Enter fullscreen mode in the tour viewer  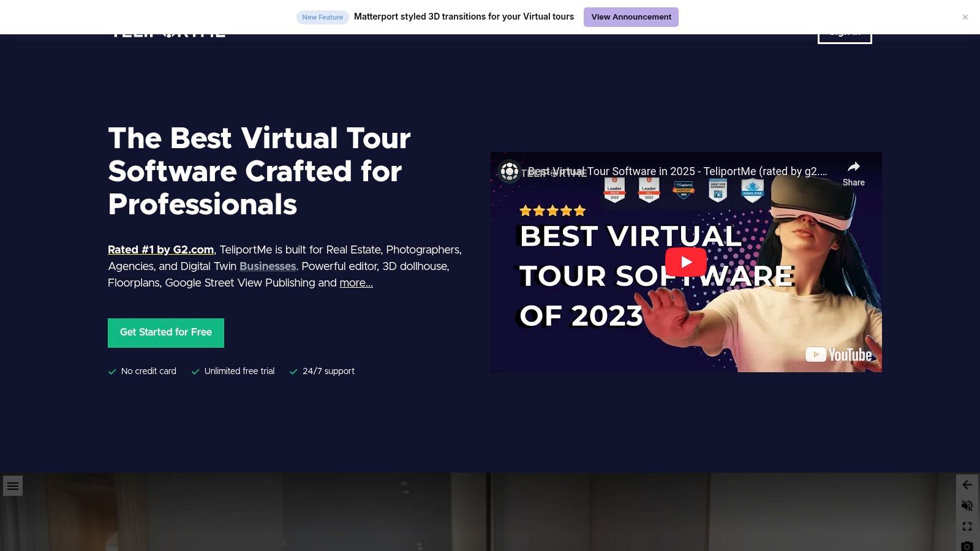(967, 526)
